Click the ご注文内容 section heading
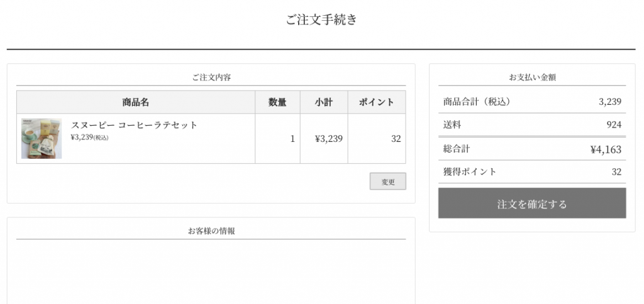Image resolution: width=644 pixels, height=304 pixels. (x=211, y=78)
